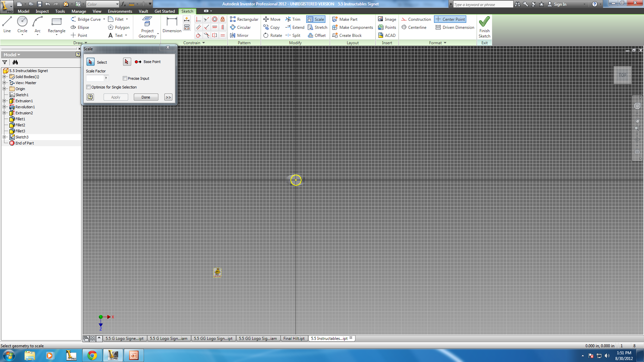Screen dimensions: 644x362
Task: Activate the Offset tool
Action: (317, 36)
